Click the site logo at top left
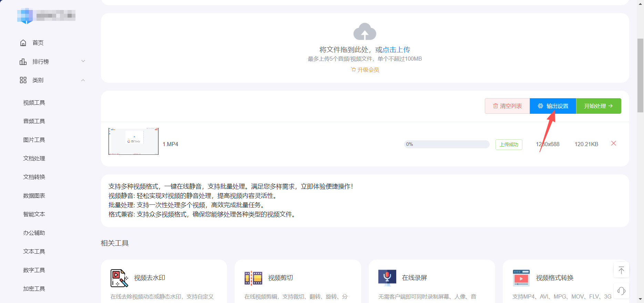Image resolution: width=644 pixels, height=303 pixels. pyautogui.click(x=46, y=16)
